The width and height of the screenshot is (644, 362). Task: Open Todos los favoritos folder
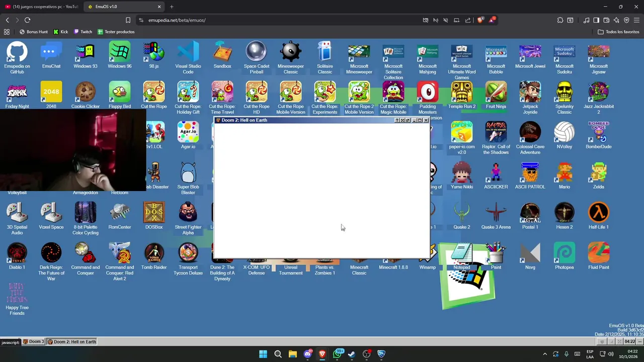[618, 32]
